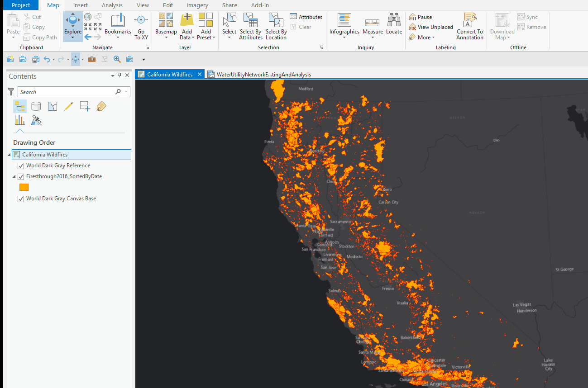Switch to the Analysis ribbon tab
This screenshot has width=588, height=388.
pyautogui.click(x=112, y=5)
